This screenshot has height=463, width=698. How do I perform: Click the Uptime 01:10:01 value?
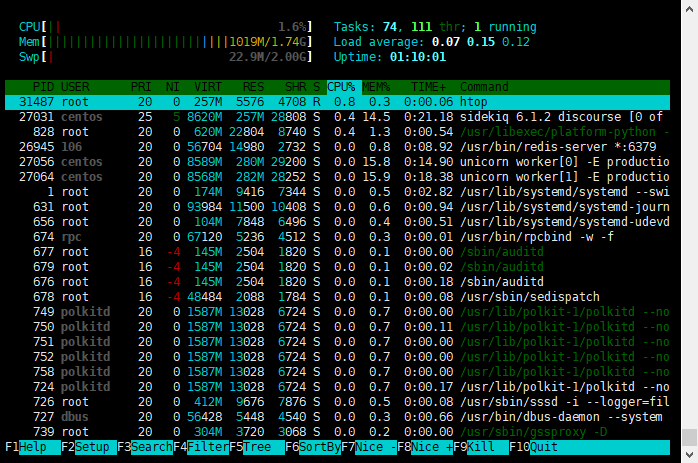[418, 57]
